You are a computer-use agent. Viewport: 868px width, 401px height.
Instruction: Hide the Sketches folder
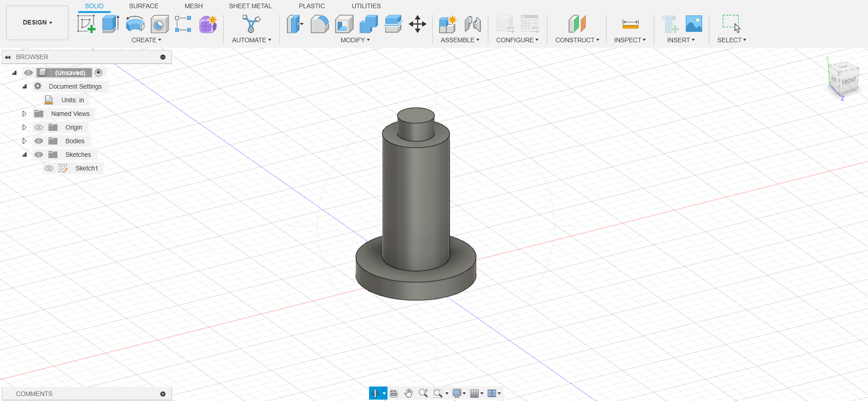39,155
